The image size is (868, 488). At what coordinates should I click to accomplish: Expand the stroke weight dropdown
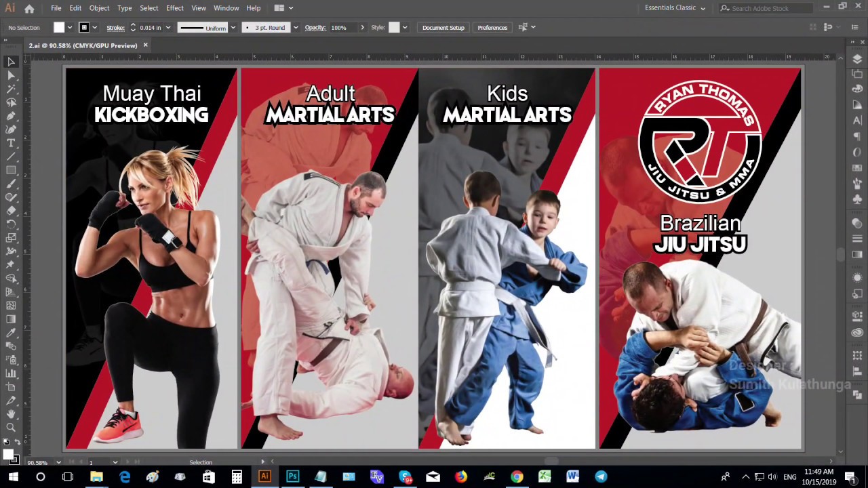point(167,28)
